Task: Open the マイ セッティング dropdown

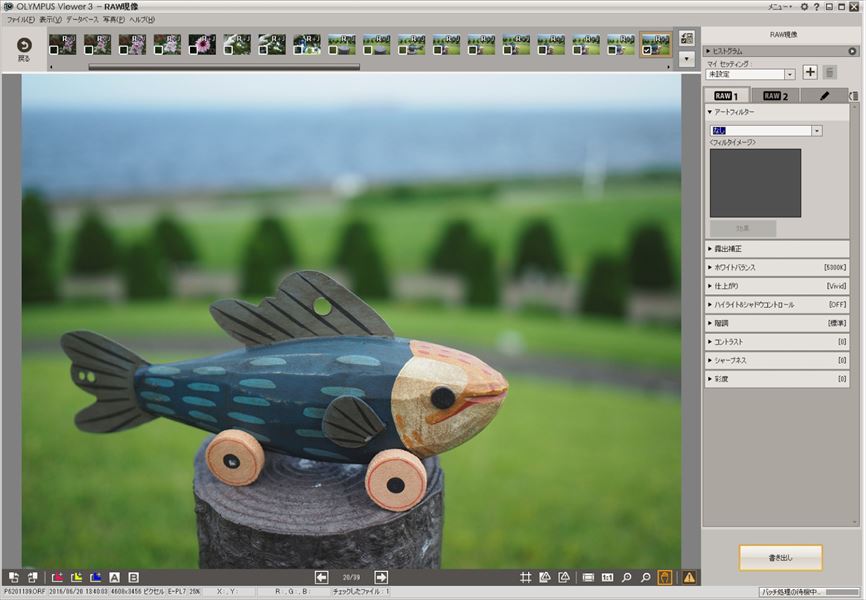Action: point(790,74)
